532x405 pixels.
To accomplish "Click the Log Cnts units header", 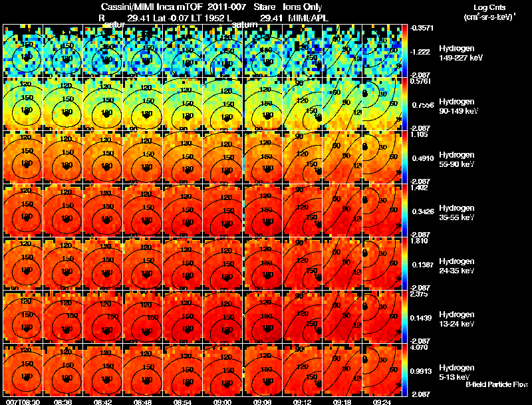I will (x=489, y=12).
